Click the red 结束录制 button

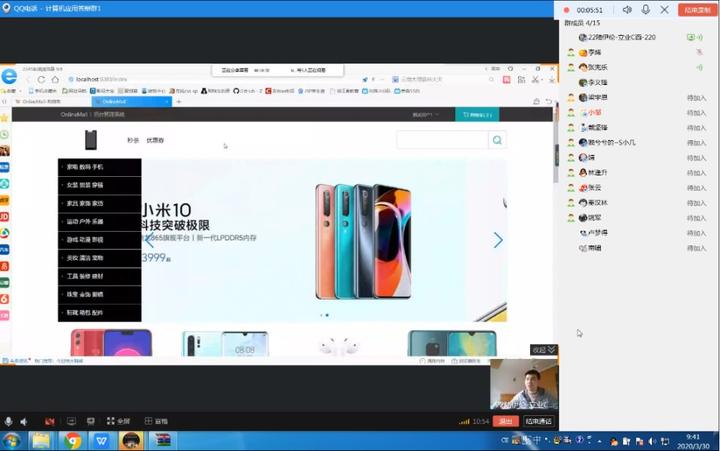[x=697, y=9]
